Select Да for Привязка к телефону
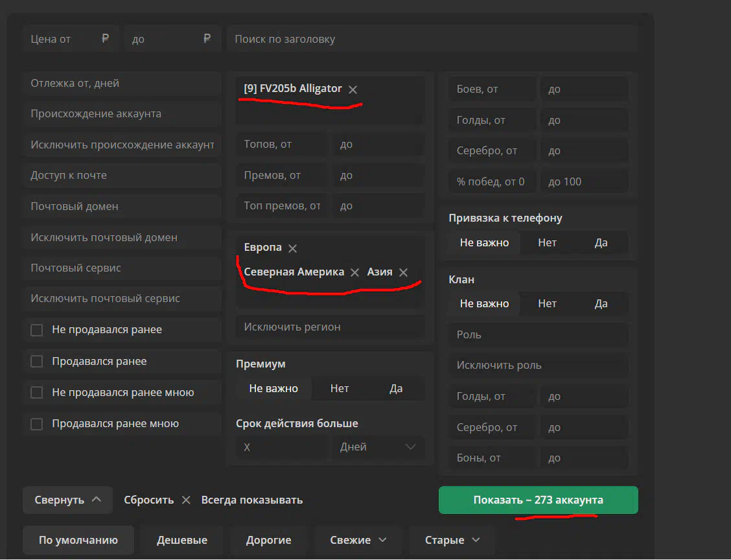This screenshot has width=731, height=560. pos(601,242)
